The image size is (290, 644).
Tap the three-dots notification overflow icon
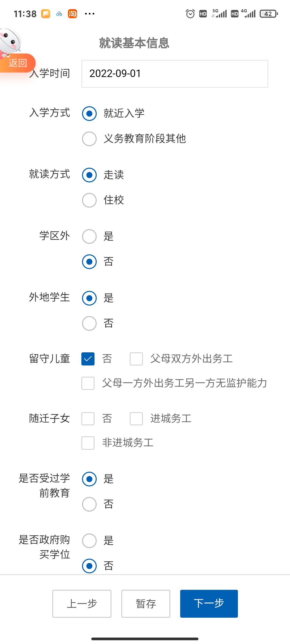[x=89, y=14]
